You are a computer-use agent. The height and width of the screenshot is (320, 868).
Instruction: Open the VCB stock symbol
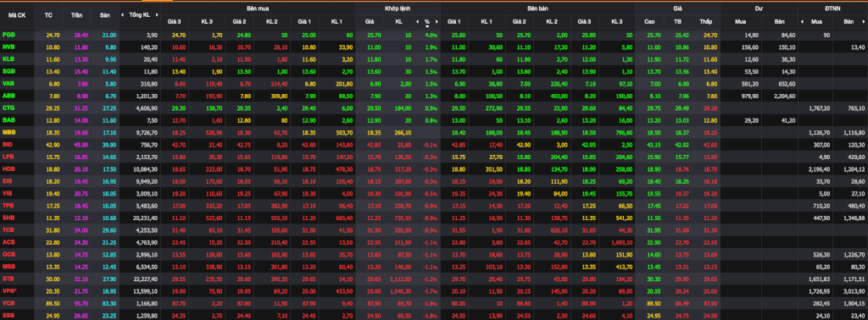(x=8, y=302)
